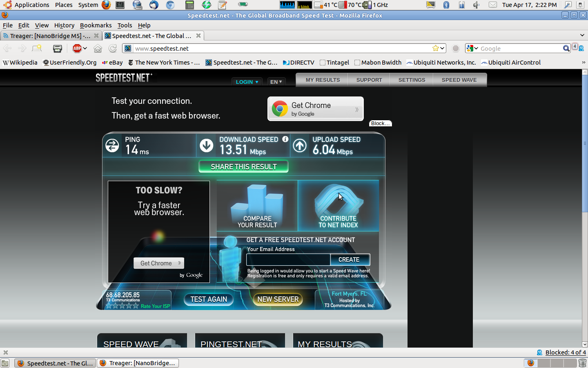588x368 pixels.
Task: Click the TEST AGAIN button
Action: pos(209,299)
